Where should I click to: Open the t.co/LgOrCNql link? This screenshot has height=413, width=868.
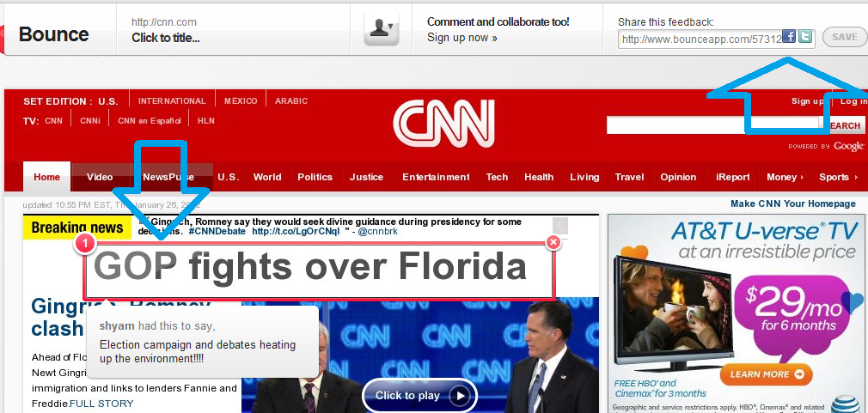coord(296,231)
